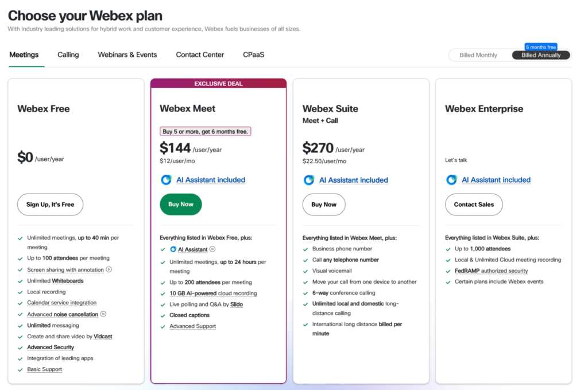Play the Advanced noise cancellation video icon

point(103,314)
